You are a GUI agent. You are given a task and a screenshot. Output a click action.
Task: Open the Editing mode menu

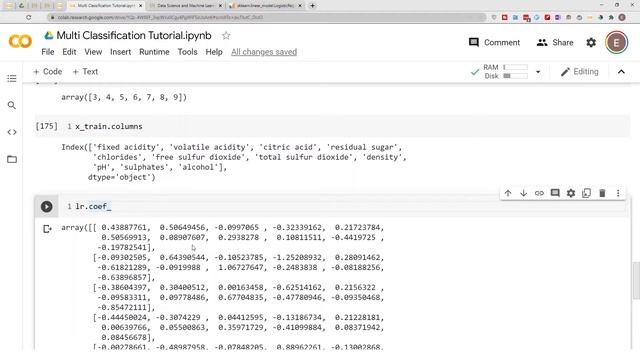pos(580,72)
